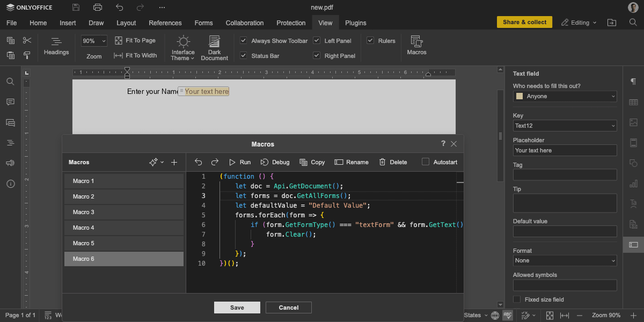Open Macros from the View ribbon
The image size is (644, 322).
pyautogui.click(x=416, y=46)
